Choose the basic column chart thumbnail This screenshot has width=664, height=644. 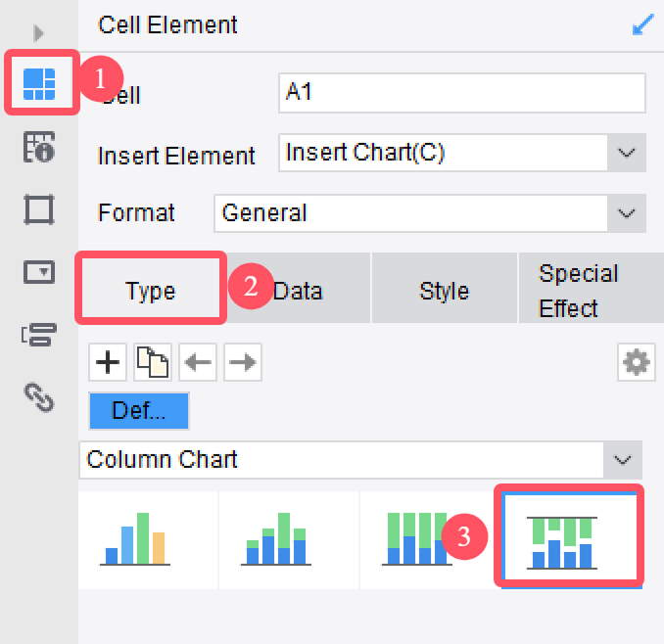coord(148,540)
